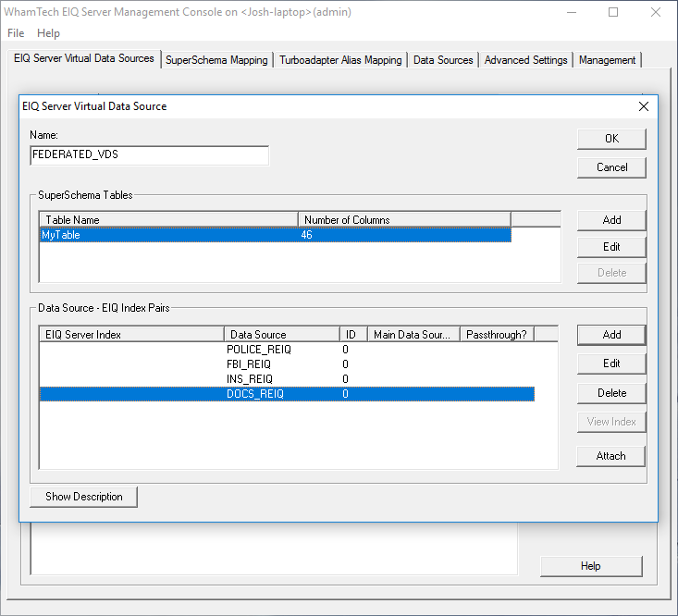Sort by the Data Source column header
This screenshot has width=678, height=616.
coord(282,335)
